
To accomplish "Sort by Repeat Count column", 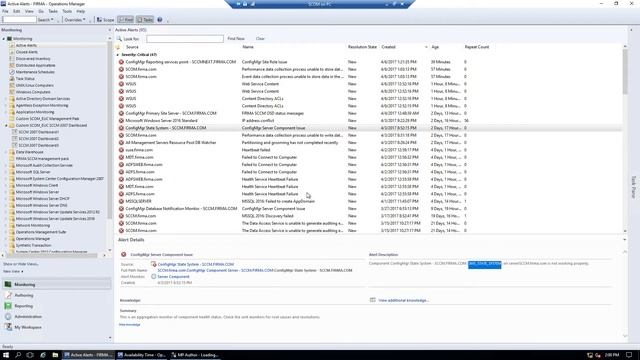I will (476, 47).
